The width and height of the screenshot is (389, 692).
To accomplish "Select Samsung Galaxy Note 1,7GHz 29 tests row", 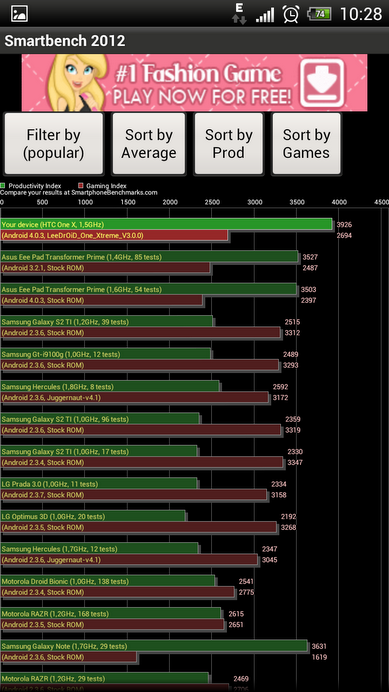I will 154,646.
